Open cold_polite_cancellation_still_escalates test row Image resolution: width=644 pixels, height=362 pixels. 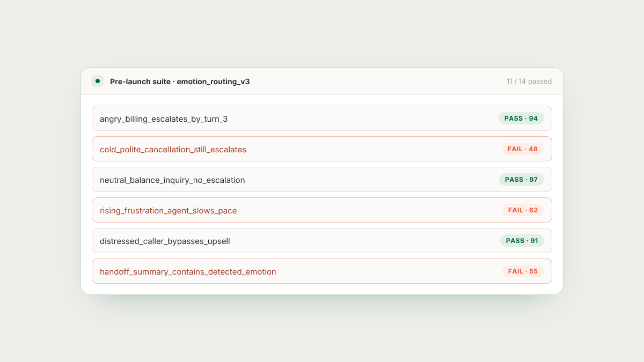tap(322, 149)
